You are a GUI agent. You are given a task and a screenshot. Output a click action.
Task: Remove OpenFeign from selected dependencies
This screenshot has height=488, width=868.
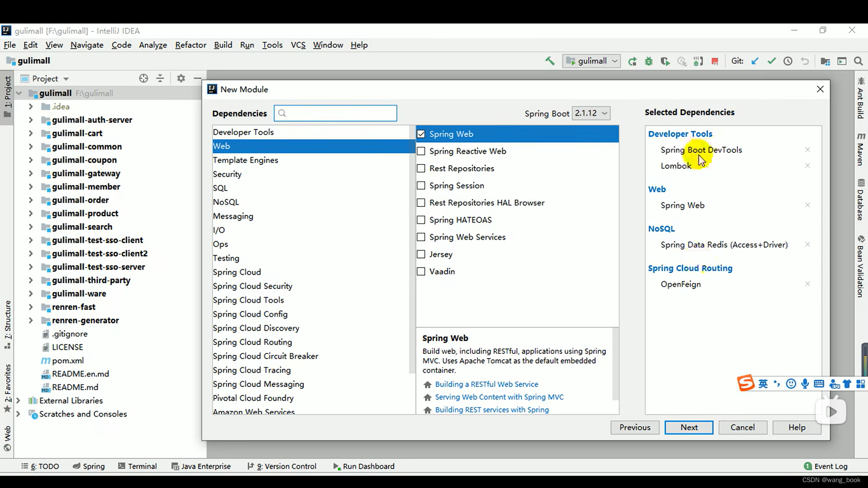coord(807,284)
